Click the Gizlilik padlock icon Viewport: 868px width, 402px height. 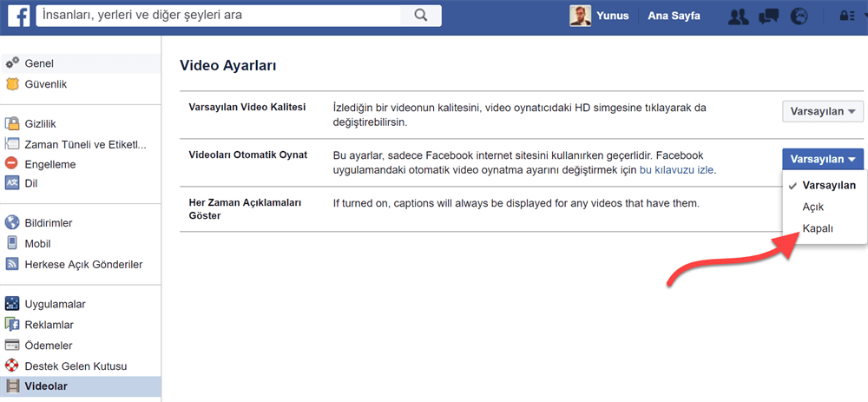click(12, 123)
